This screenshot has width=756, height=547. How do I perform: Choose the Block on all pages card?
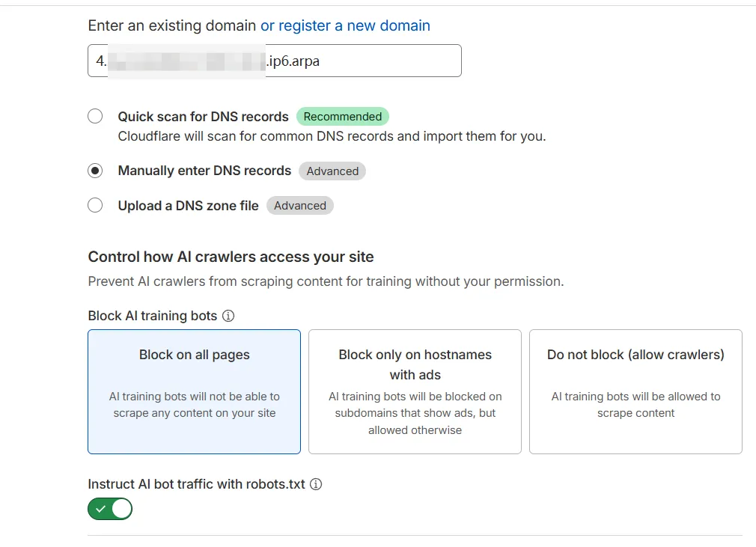click(x=194, y=391)
